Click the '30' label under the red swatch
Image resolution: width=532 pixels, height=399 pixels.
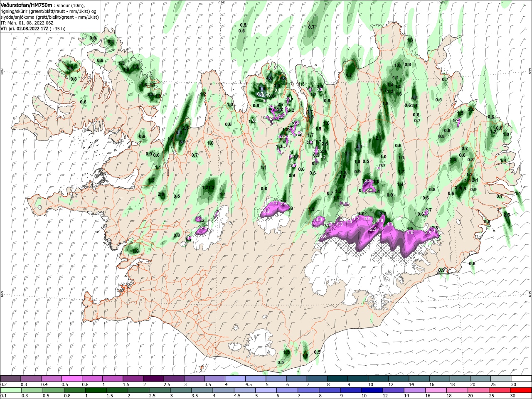point(512,396)
